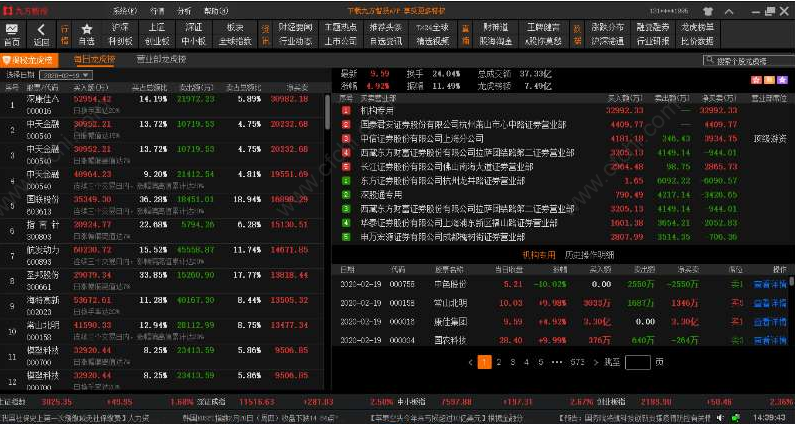Open 上证 in the toolbar

click(x=157, y=27)
